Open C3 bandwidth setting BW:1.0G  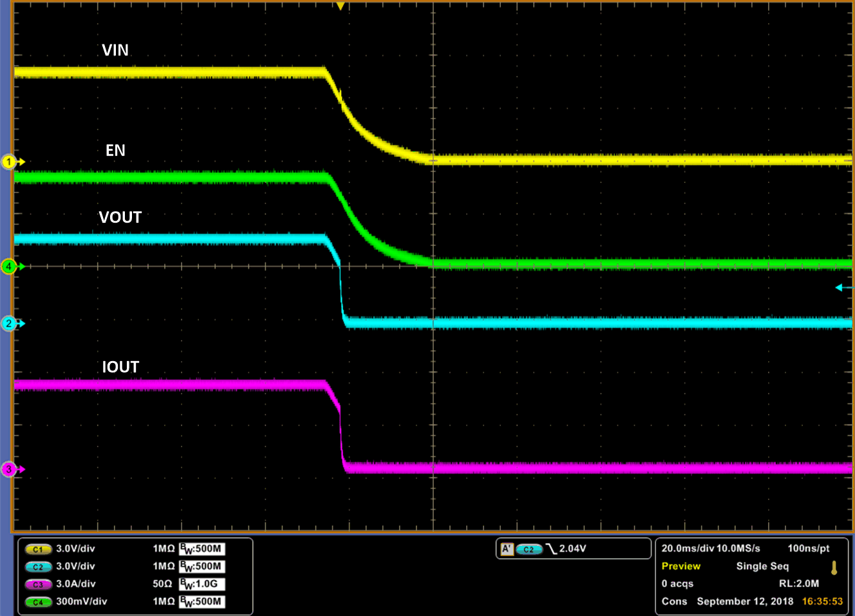click(202, 584)
